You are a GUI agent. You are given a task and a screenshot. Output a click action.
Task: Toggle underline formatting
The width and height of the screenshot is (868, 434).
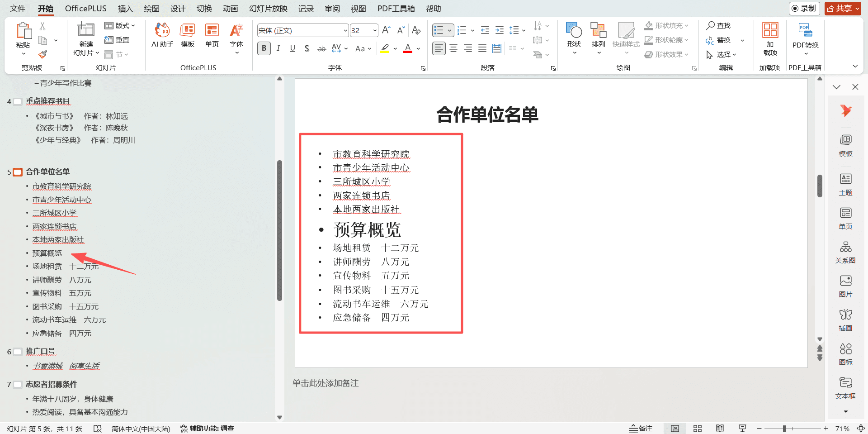pos(292,48)
